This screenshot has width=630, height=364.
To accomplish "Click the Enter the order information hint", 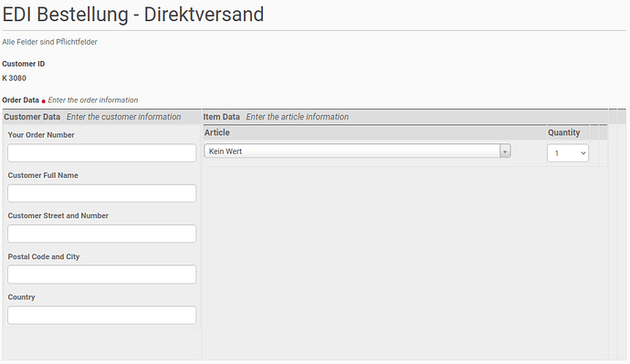I will tap(93, 100).
